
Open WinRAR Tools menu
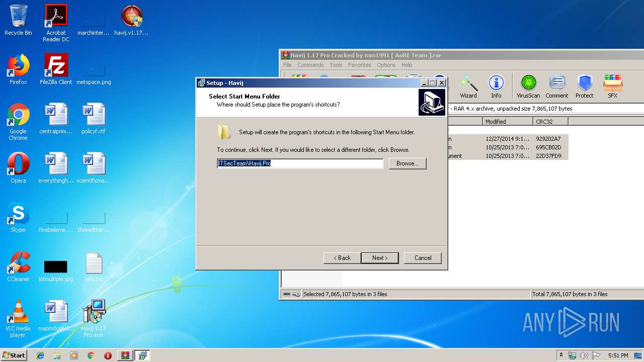pos(336,65)
